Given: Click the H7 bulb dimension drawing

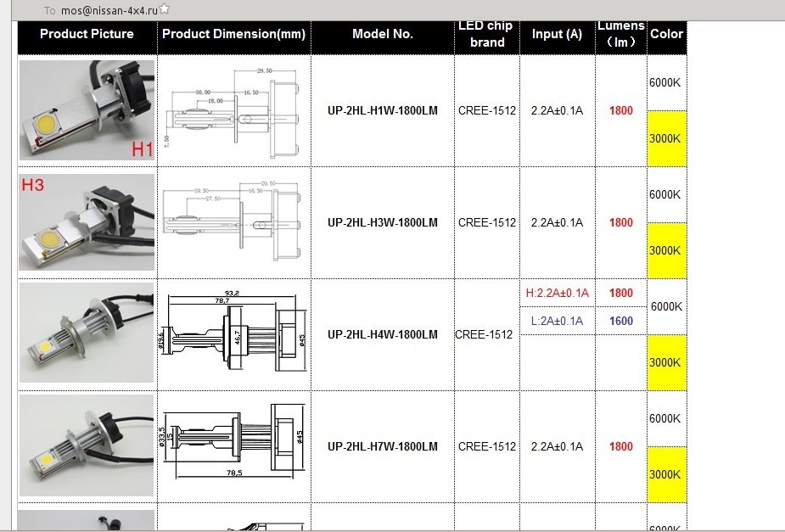Looking at the screenshot, I should coord(233,440).
